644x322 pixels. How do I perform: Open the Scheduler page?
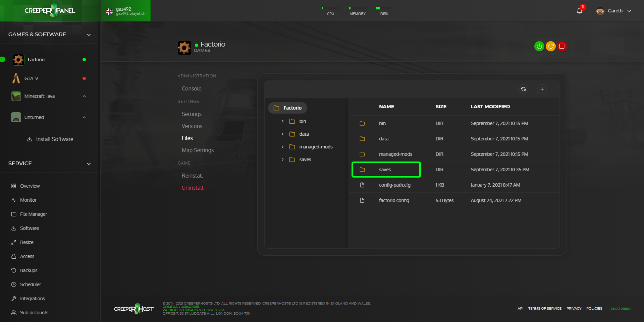31,284
